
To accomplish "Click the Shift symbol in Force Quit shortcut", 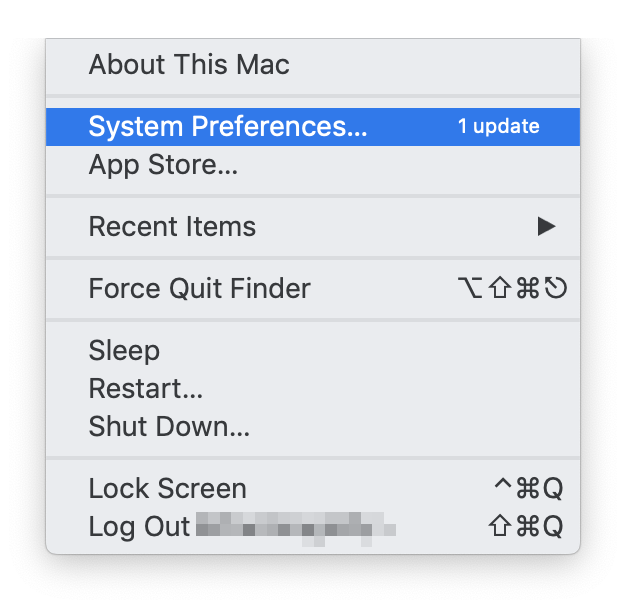I will point(498,289).
